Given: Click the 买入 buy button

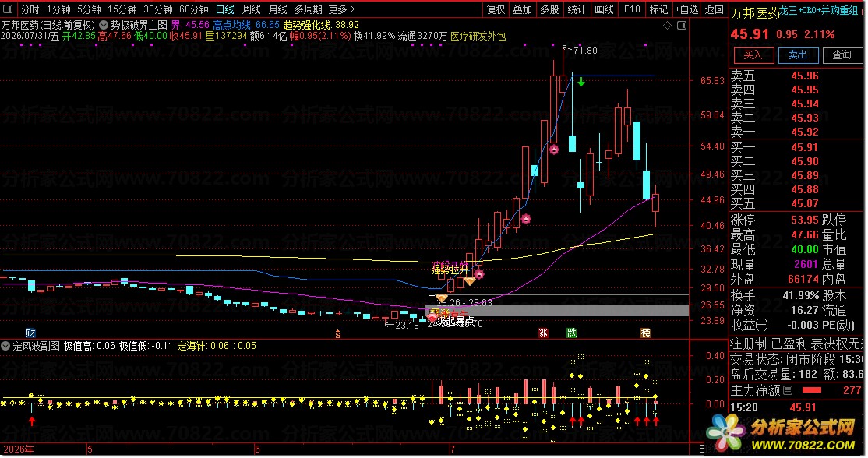Looking at the screenshot, I should coord(753,55).
